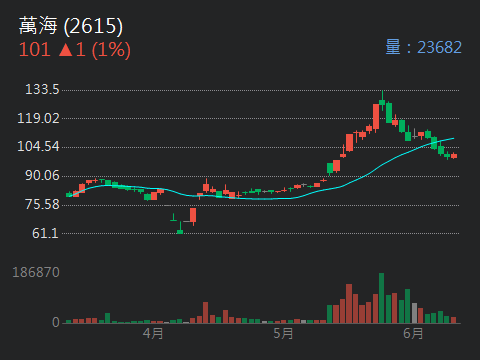Select the 133.5 price axis label

click(42, 90)
